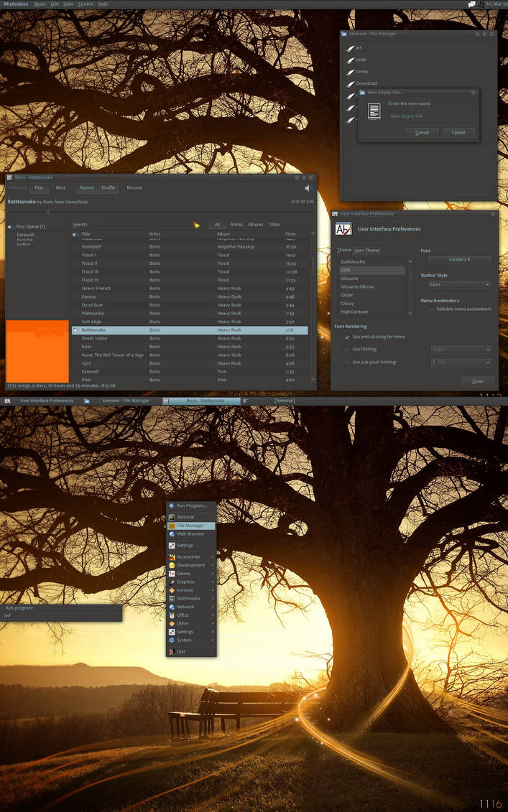Image resolution: width=508 pixels, height=812 pixels.
Task: Mute via the Rhythmbox volume speaker icon
Action: coord(307,188)
